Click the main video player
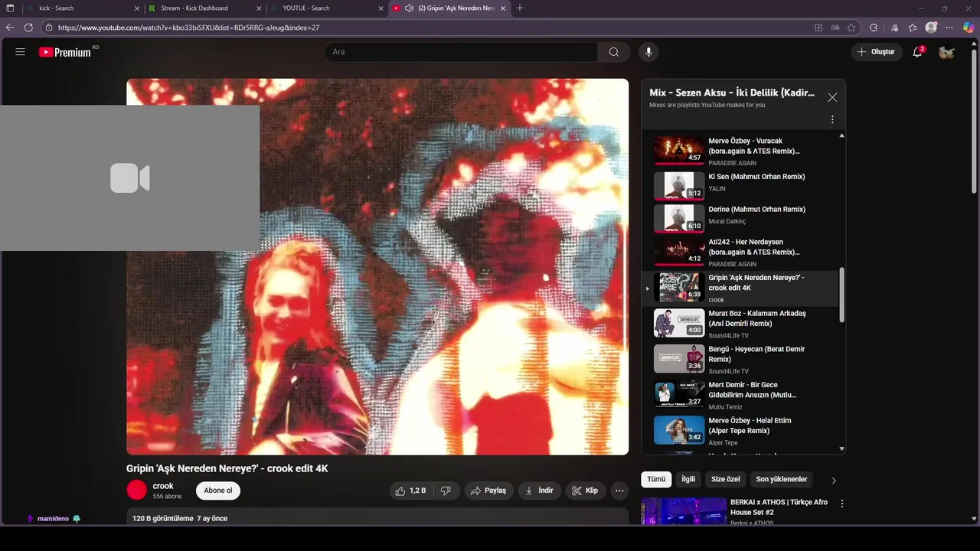This screenshot has height=551, width=980. pos(377,266)
